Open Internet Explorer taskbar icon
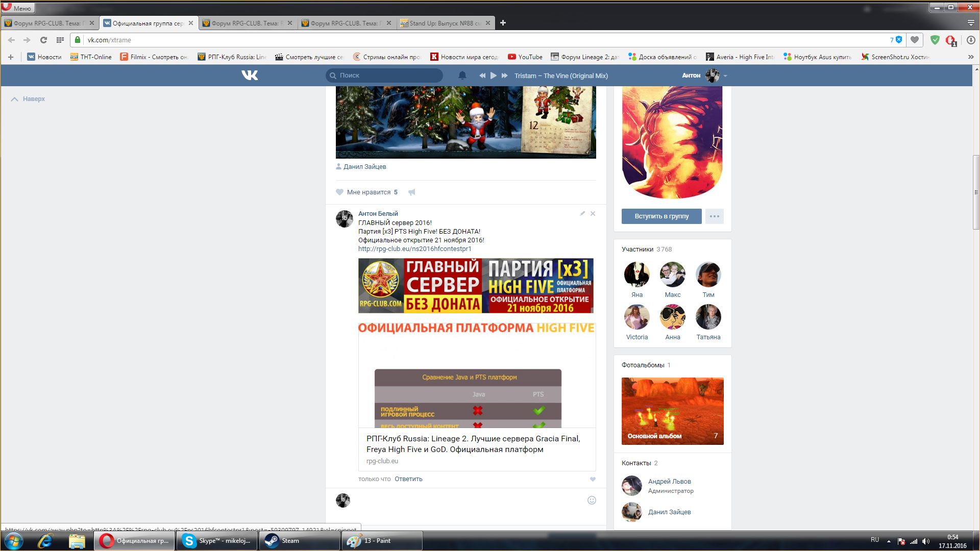Image resolution: width=980 pixels, height=551 pixels. click(x=45, y=541)
